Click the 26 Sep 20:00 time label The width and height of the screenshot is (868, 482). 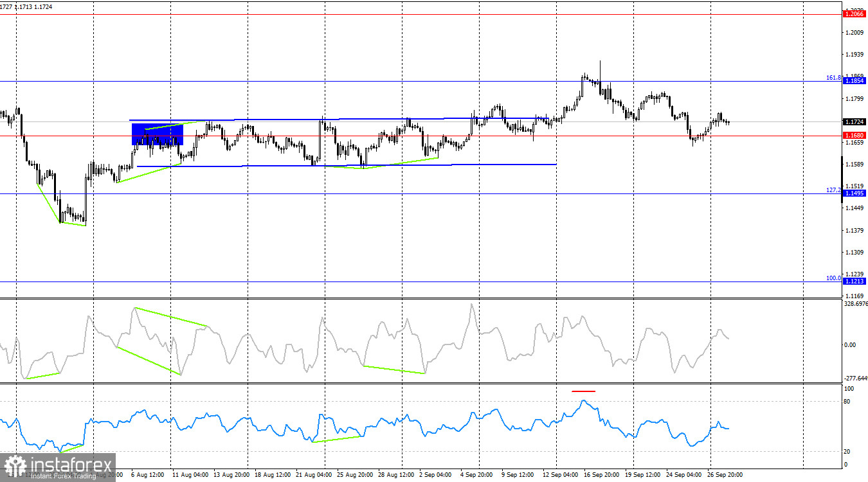pos(725,475)
